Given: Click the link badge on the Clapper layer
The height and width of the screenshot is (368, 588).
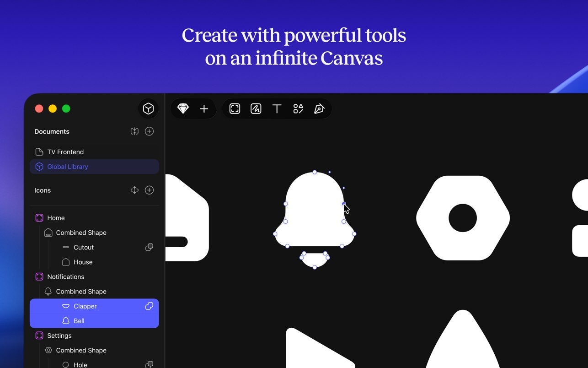Looking at the screenshot, I should pos(149,306).
